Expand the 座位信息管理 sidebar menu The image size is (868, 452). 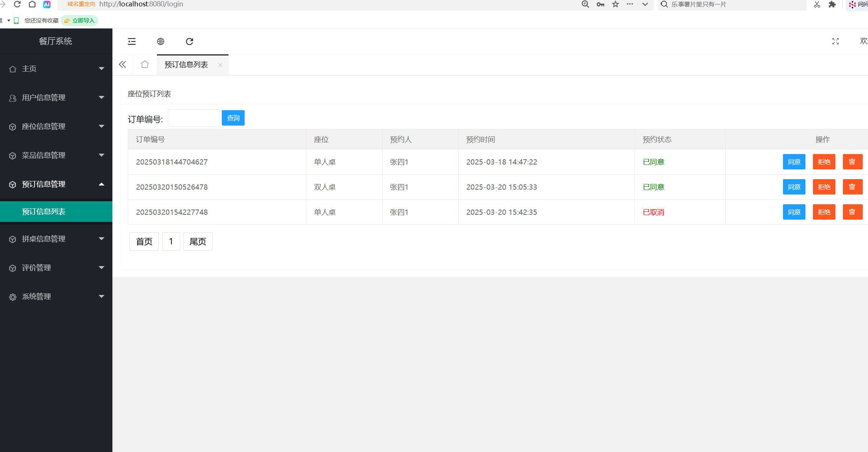pyautogui.click(x=56, y=126)
